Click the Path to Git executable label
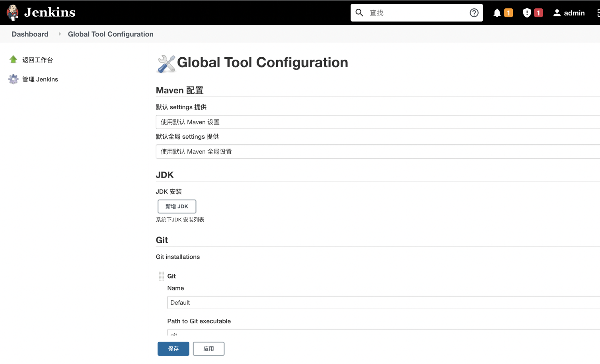The width and height of the screenshot is (600, 364). pos(199,321)
